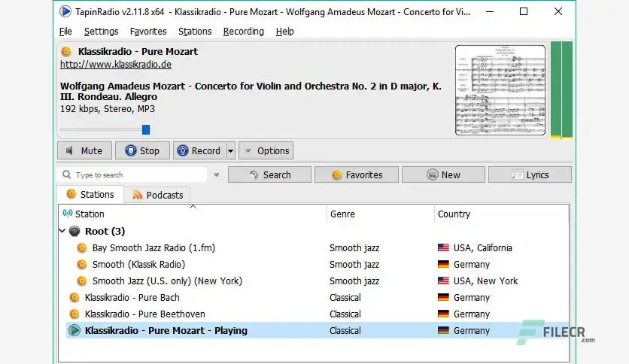Sort by the Genre column header

pyautogui.click(x=380, y=214)
